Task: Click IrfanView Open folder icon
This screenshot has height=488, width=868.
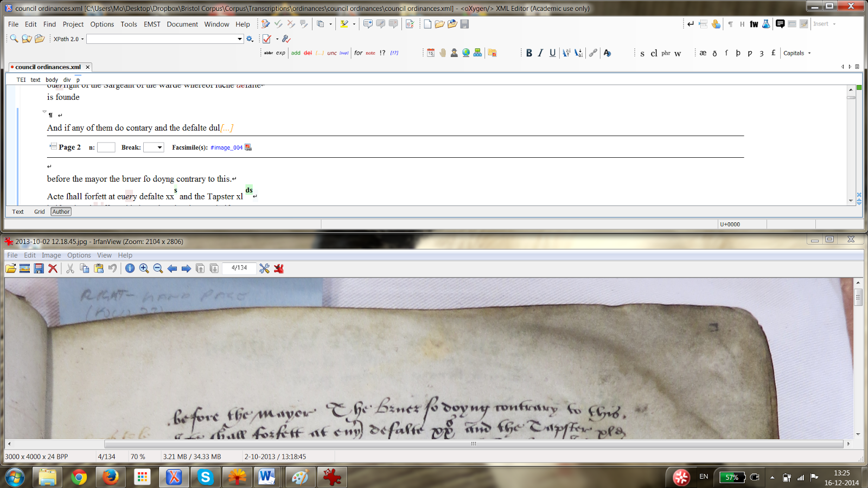Action: click(x=10, y=268)
